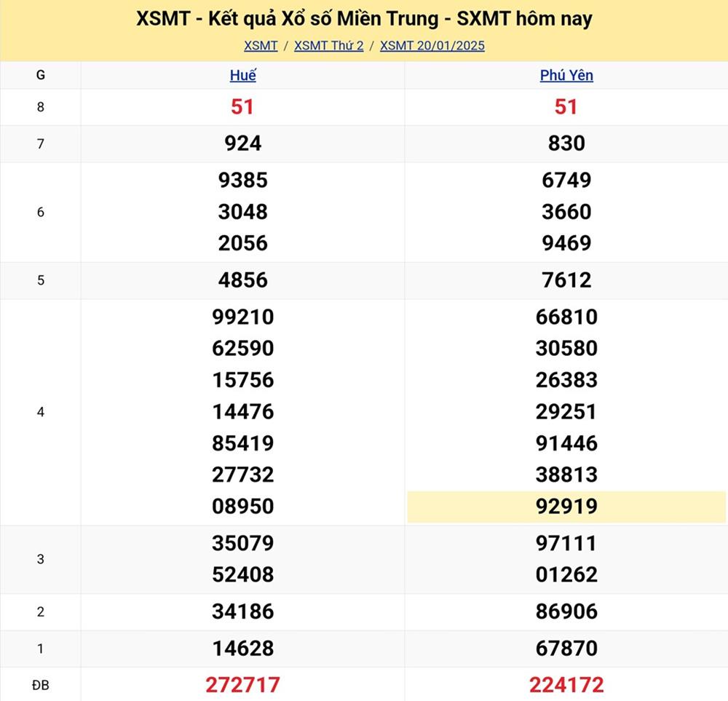Select the number 99210 in Huế column
Image resolution: width=728 pixels, height=701 pixels.
(x=242, y=317)
